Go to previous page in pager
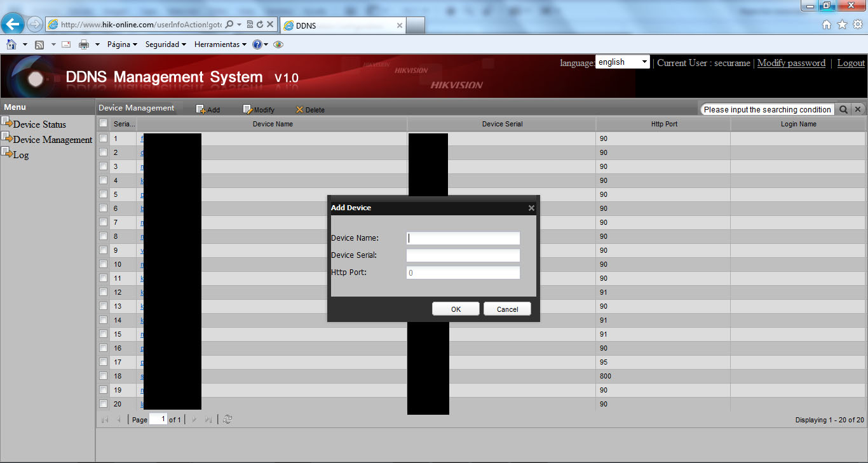The width and height of the screenshot is (868, 463). pyautogui.click(x=119, y=419)
